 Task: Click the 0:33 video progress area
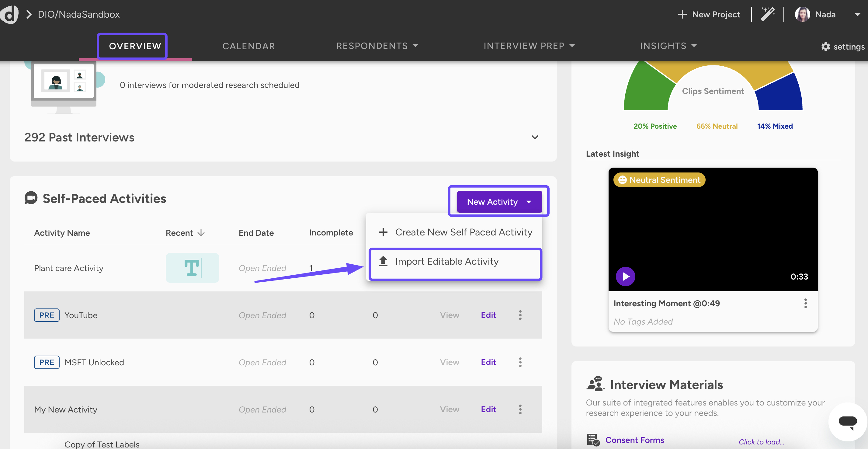799,277
